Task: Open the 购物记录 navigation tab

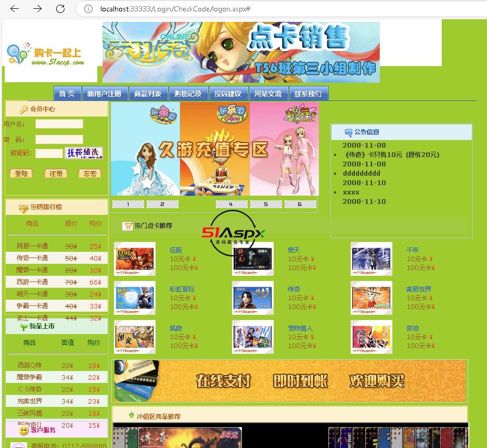Action: tap(188, 94)
